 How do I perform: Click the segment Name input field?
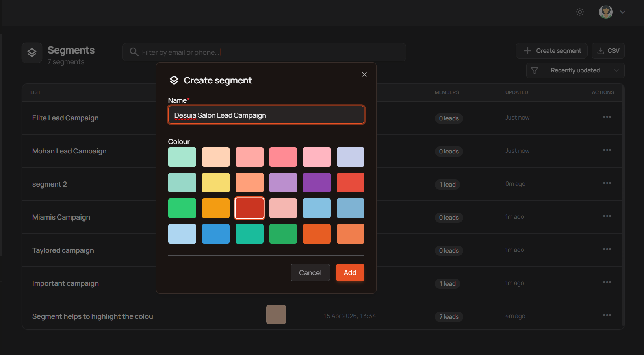pos(266,115)
